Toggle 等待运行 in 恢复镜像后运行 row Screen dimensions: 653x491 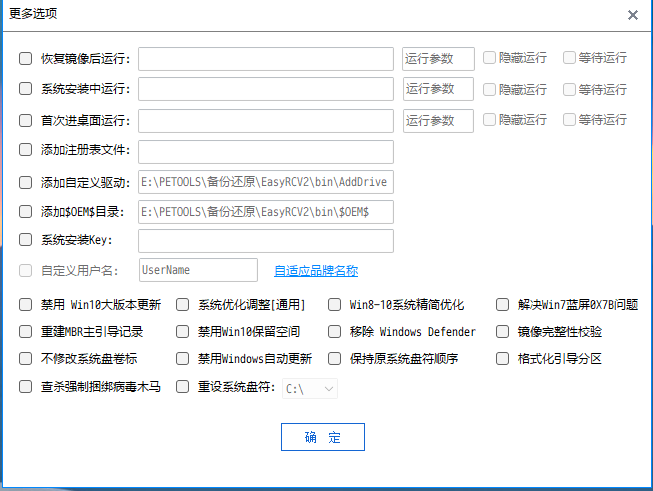pyautogui.click(x=569, y=57)
